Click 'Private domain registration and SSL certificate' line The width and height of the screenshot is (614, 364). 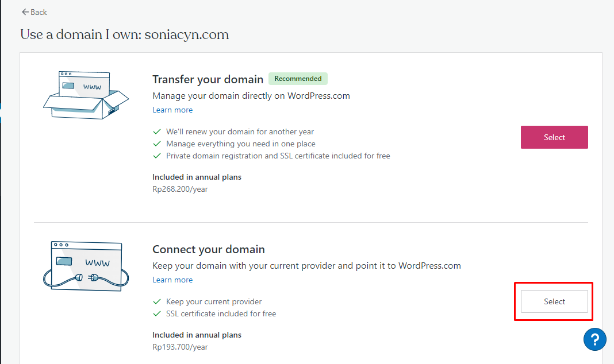(278, 156)
